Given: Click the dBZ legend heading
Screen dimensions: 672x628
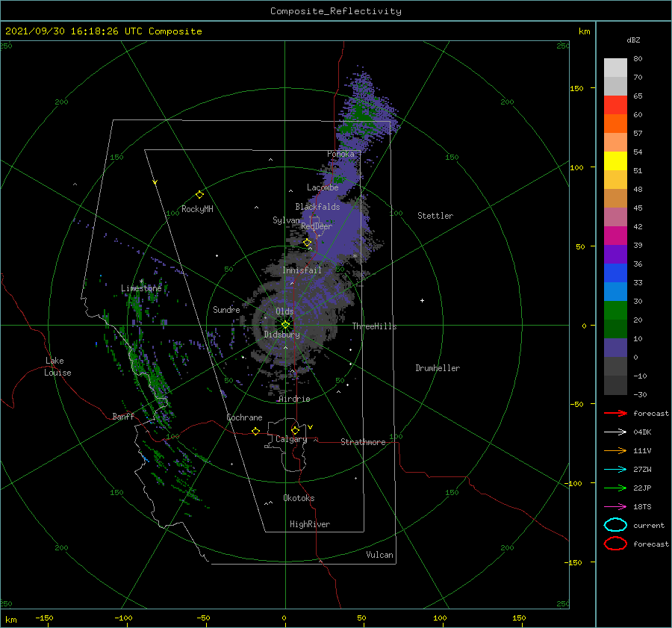Looking at the screenshot, I should point(633,40).
